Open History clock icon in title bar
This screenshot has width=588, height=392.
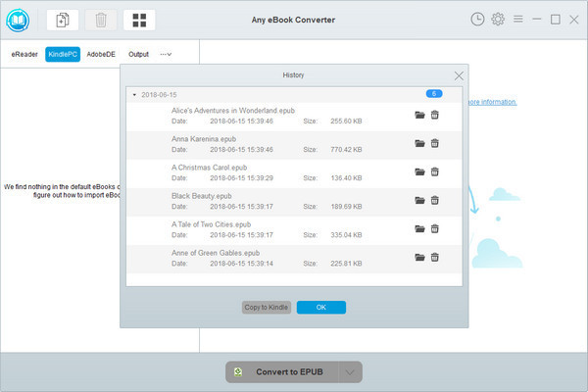tap(477, 20)
